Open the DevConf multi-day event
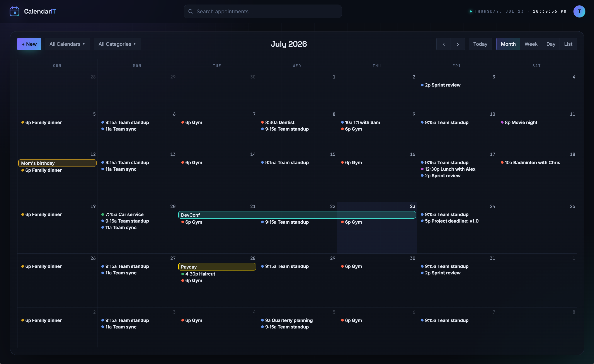Viewport: 594px width, 364px height. [x=297, y=215]
